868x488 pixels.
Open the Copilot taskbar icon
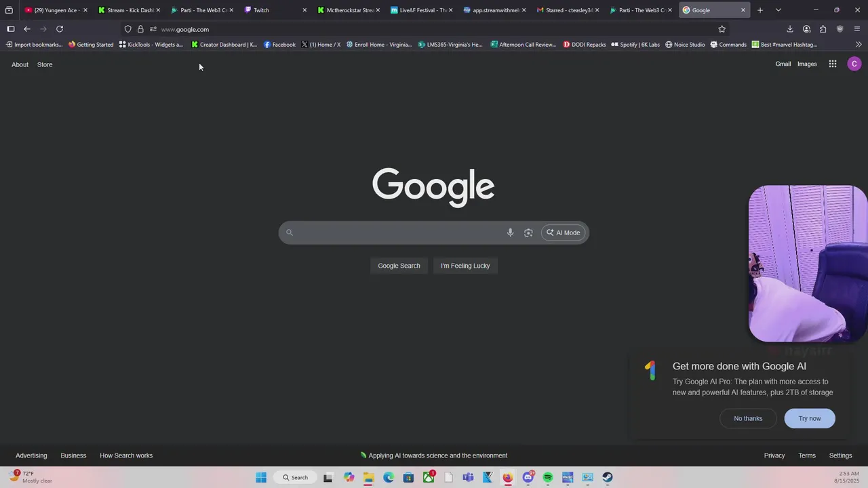click(349, 477)
